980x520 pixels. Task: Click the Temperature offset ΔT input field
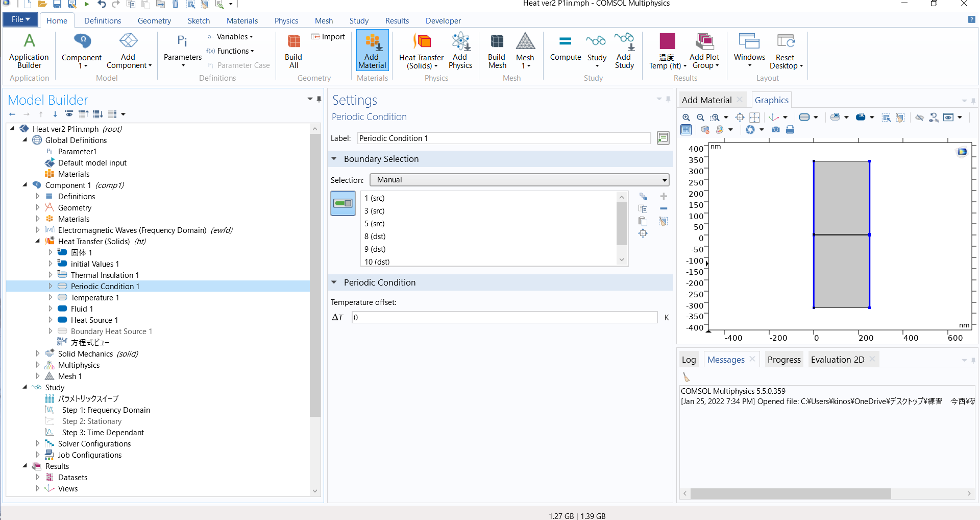tap(505, 317)
